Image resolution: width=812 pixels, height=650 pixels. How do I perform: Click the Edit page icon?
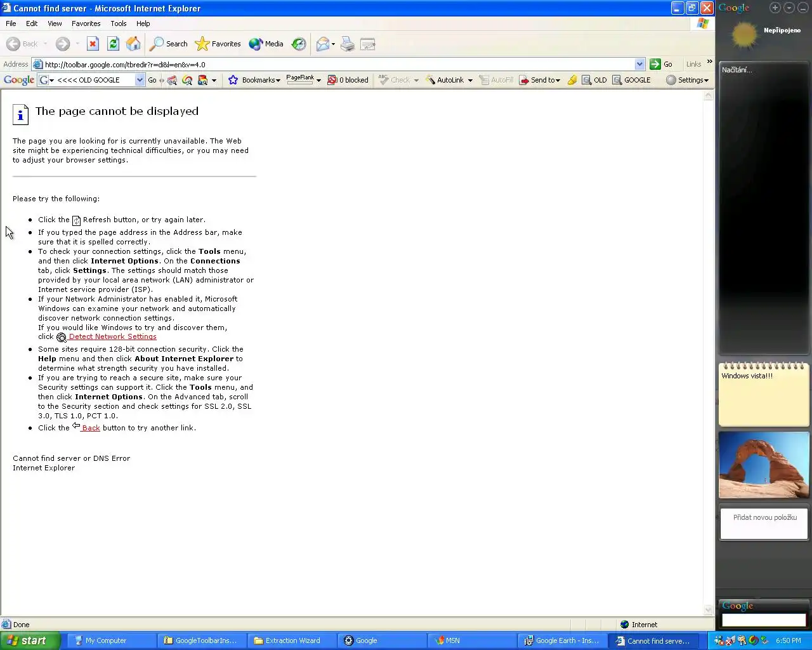pos(368,44)
